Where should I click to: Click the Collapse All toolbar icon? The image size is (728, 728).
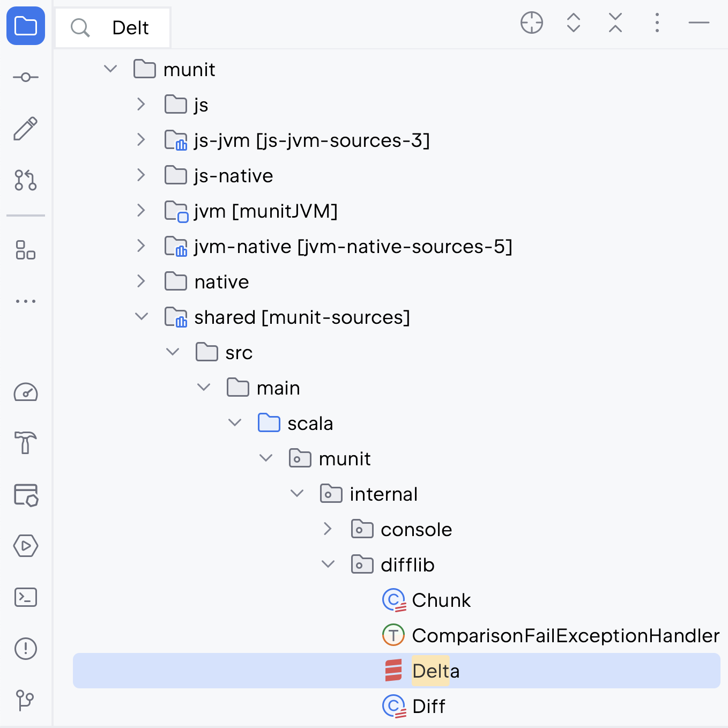coord(615,23)
